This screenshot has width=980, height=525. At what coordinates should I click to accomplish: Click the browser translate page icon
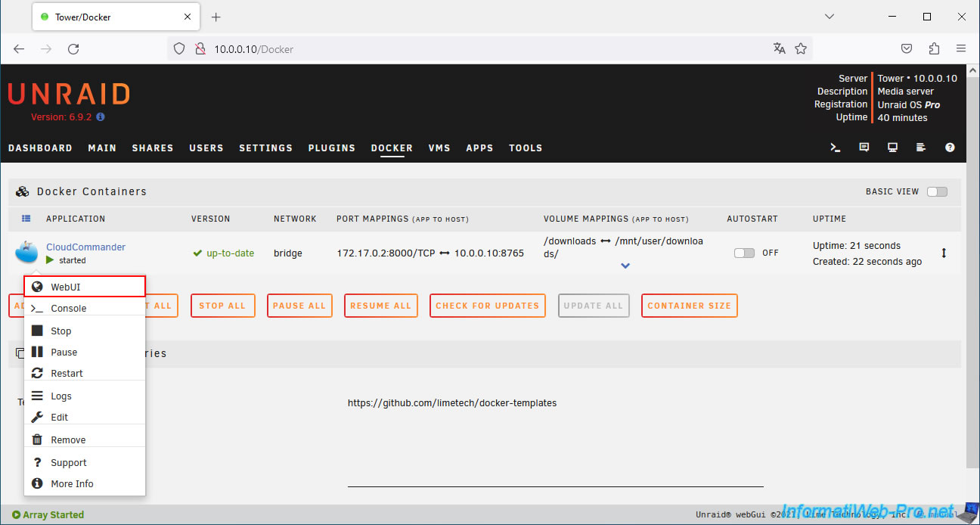[x=780, y=48]
